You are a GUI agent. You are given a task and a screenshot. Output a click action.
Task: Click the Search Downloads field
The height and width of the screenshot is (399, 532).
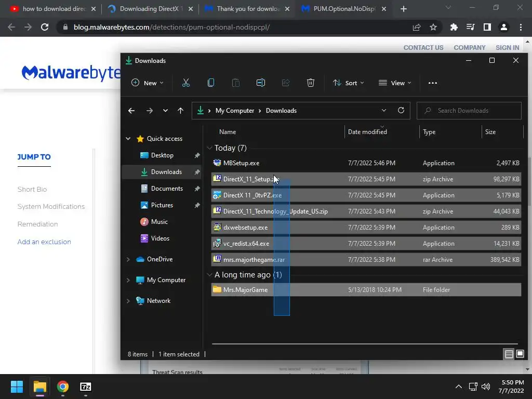[469, 111]
